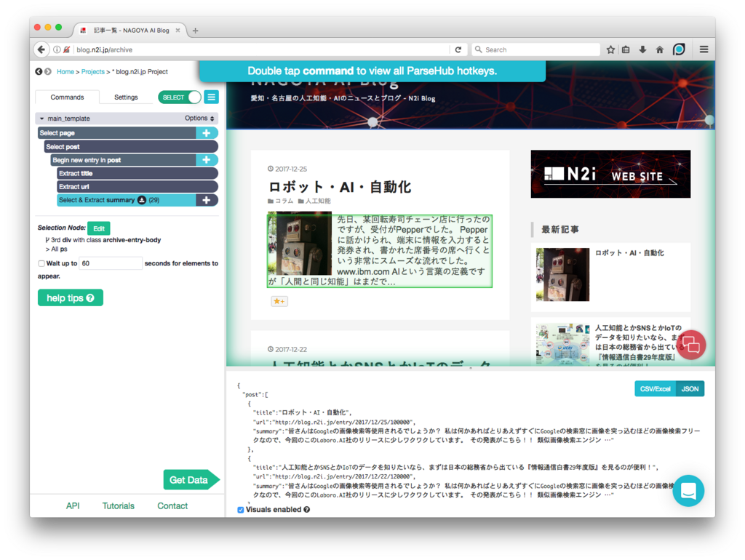
Task: Close the NAGOYA AI Blog tab
Action: coord(178,31)
